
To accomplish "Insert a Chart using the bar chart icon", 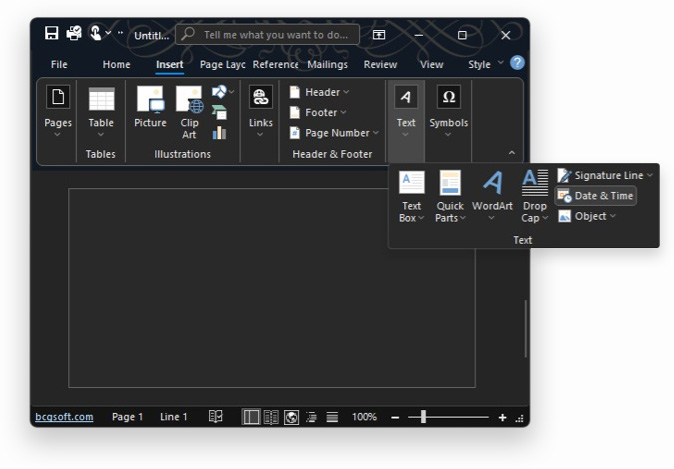I will click(219, 133).
